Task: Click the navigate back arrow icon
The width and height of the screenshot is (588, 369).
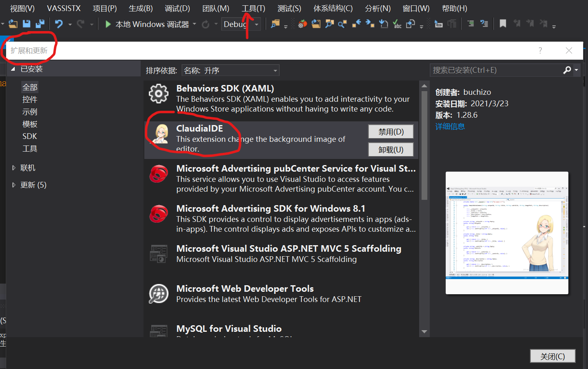Action: tap(356, 24)
